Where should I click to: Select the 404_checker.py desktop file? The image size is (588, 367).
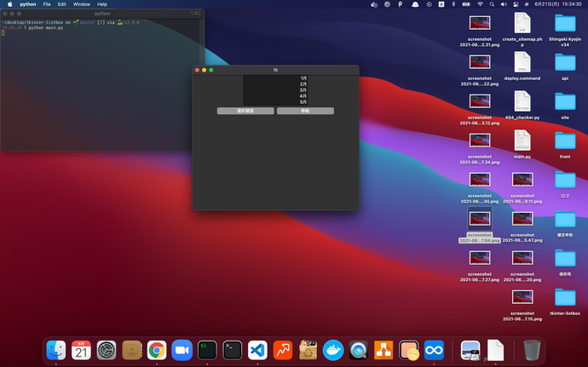[522, 101]
